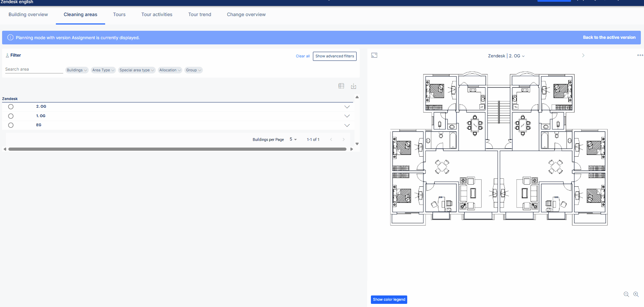Open the Area Type filter dropdown
Image resolution: width=644 pixels, height=307 pixels.
(x=103, y=70)
